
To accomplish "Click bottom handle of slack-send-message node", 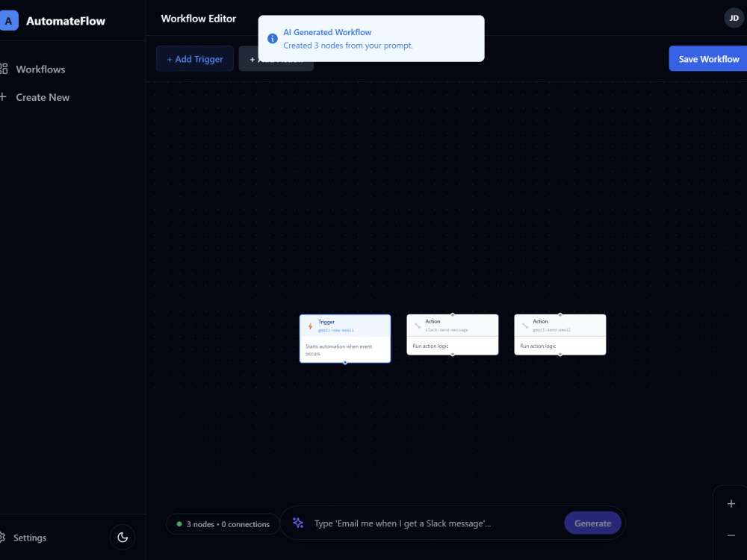I will click(453, 355).
